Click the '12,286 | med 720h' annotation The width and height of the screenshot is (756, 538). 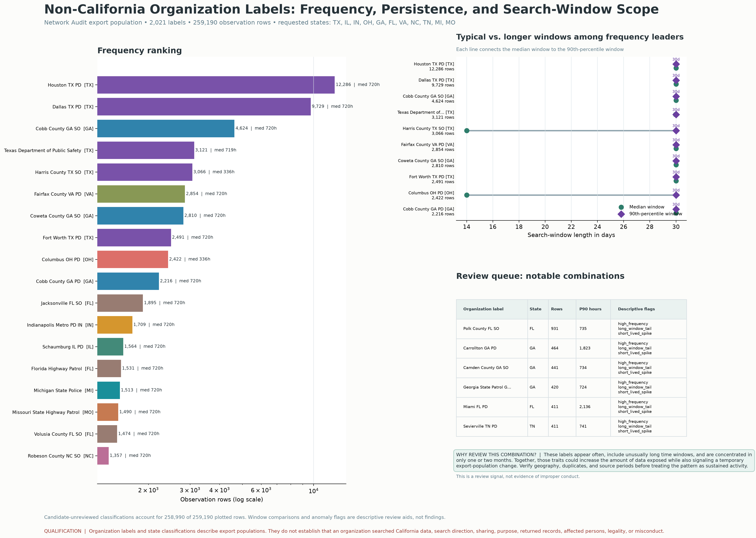pos(358,84)
